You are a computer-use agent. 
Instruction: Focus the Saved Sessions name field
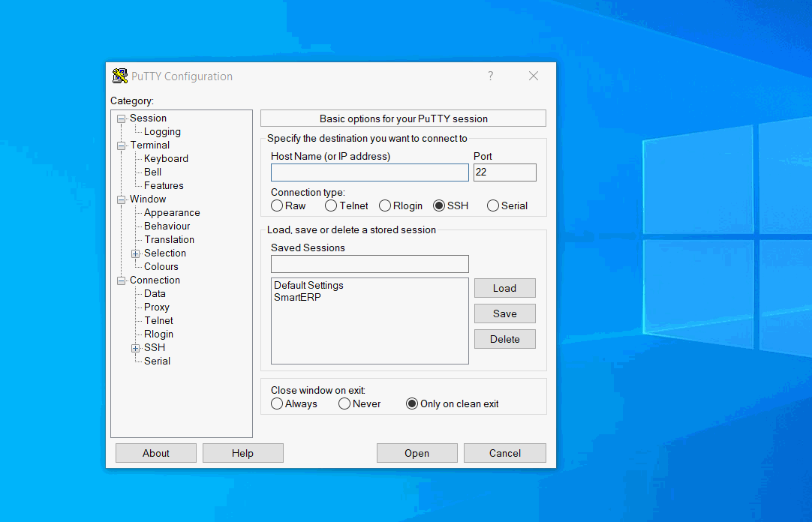point(370,264)
